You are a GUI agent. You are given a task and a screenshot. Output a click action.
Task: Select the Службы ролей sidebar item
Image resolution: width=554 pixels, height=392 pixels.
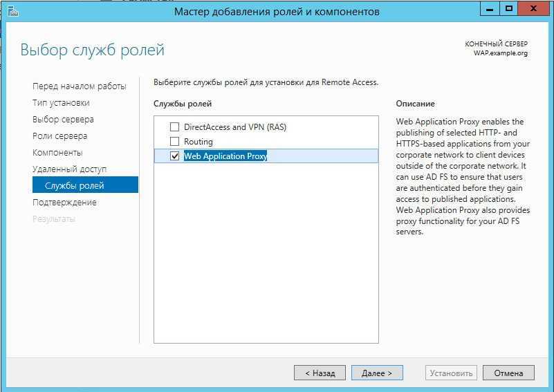pyautogui.click(x=75, y=186)
